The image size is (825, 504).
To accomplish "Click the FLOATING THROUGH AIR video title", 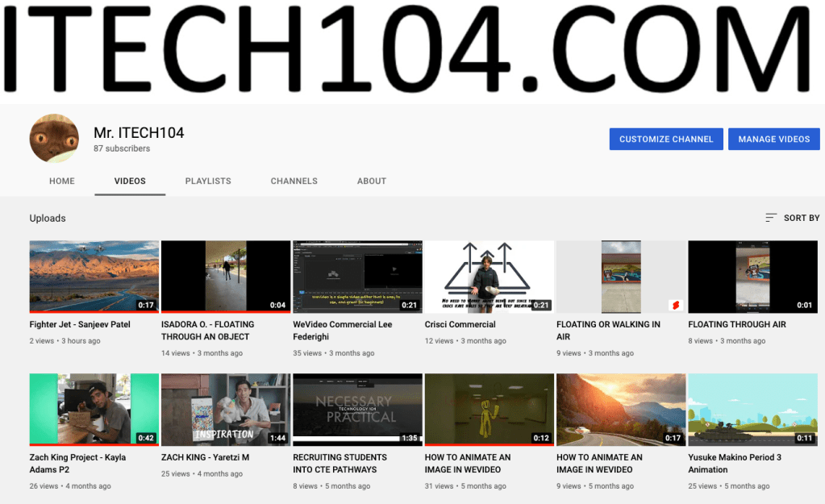I will coord(736,324).
